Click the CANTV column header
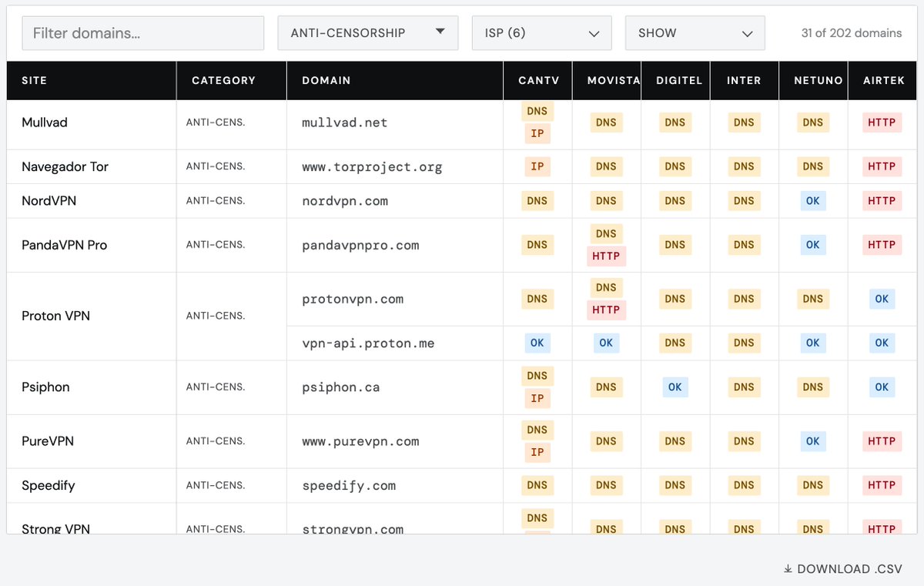Viewport: 924px width, 586px height. pyautogui.click(x=538, y=80)
